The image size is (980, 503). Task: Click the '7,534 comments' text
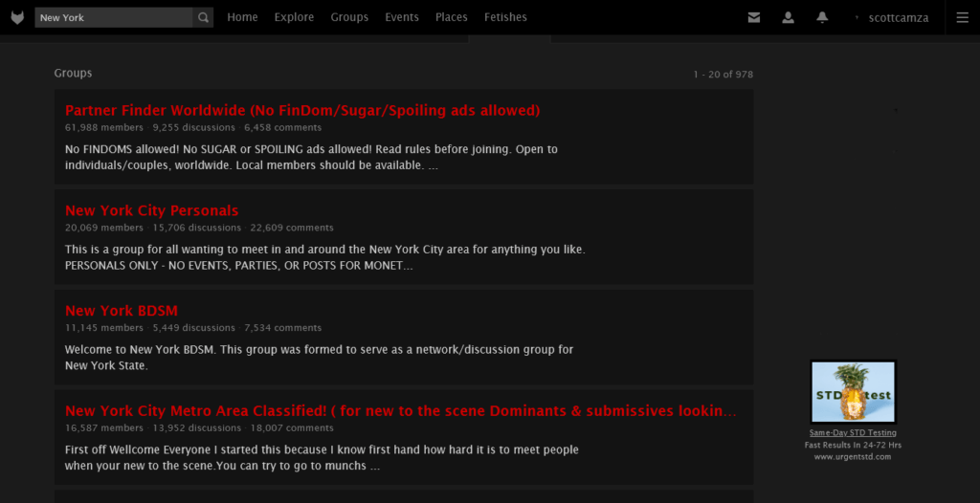click(283, 327)
